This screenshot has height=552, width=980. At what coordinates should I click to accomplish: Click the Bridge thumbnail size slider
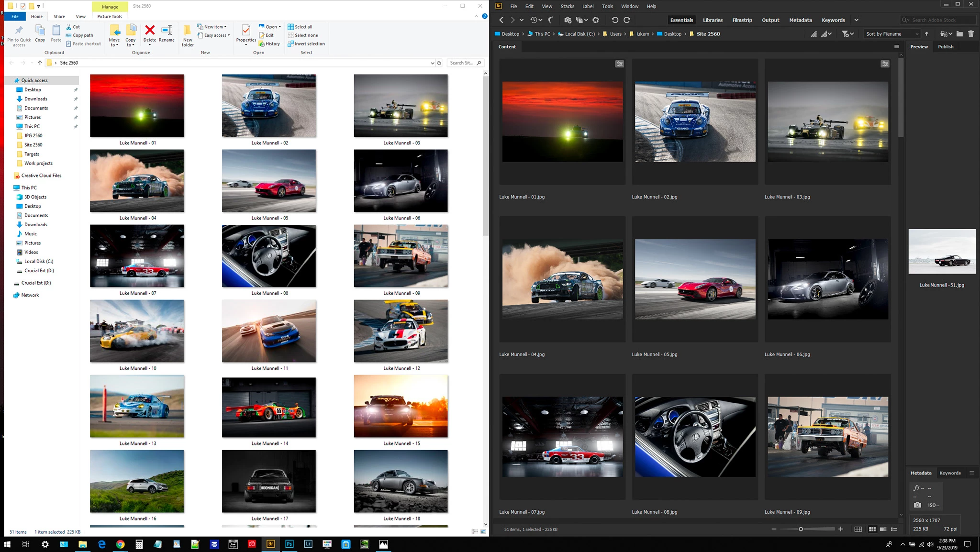tap(801, 529)
